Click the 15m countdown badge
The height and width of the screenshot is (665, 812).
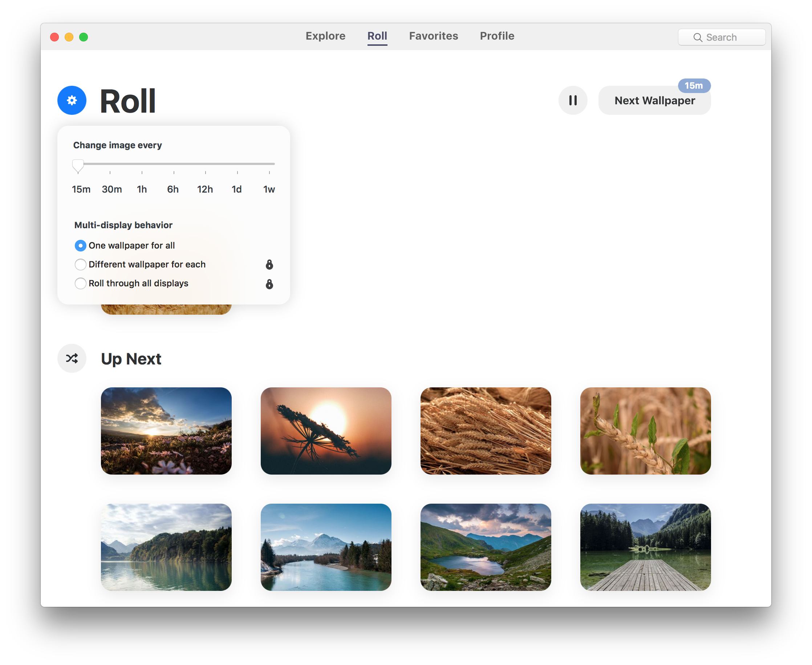(x=694, y=85)
